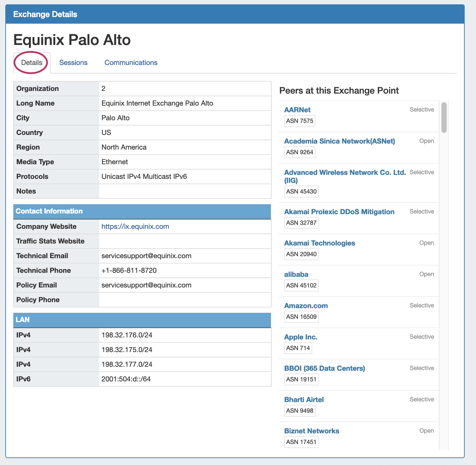Image resolution: width=476 pixels, height=465 pixels.
Task: Select the Details tab
Action: pos(32,63)
